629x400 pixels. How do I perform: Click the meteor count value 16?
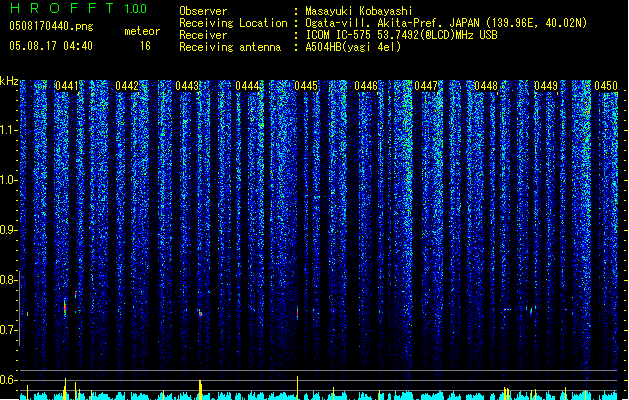point(145,46)
